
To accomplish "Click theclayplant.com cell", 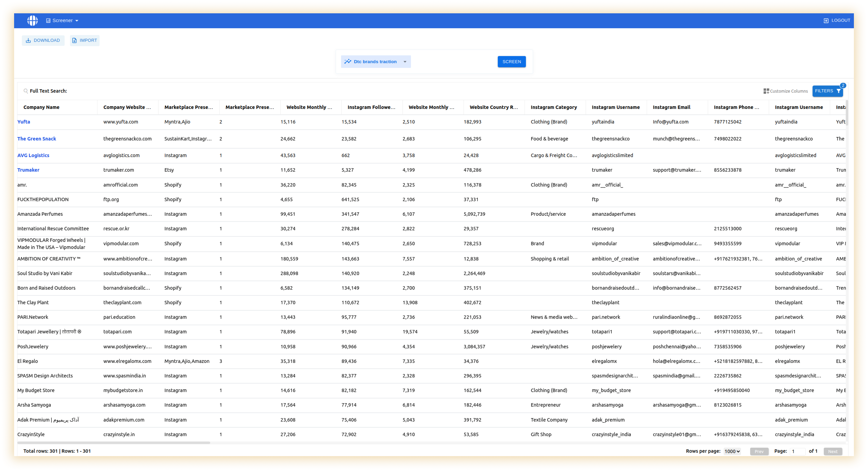I will [x=122, y=302].
